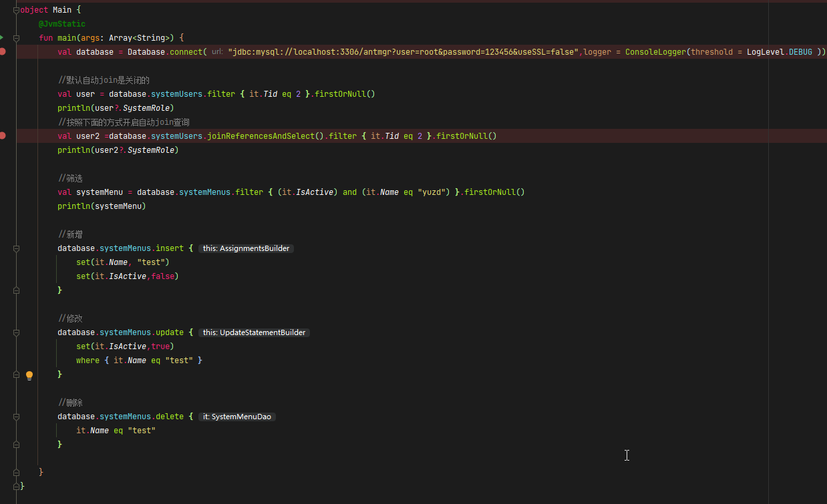Image resolution: width=827 pixels, height=504 pixels.
Task: Click the 'where' keyword in update block
Action: pos(88,360)
